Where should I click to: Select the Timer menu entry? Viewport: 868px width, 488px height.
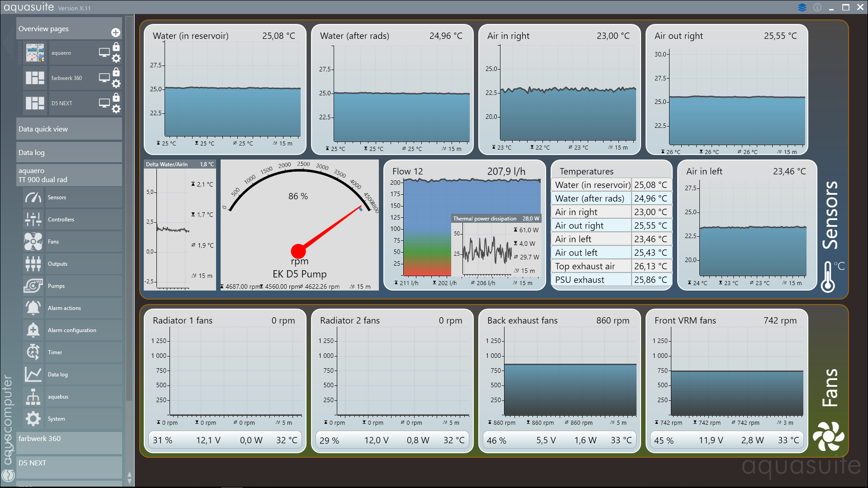[x=55, y=352]
